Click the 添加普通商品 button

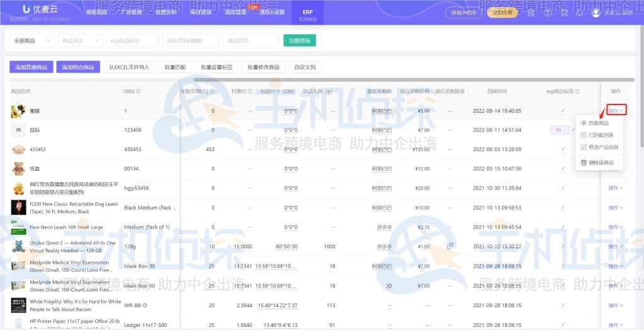(31, 67)
